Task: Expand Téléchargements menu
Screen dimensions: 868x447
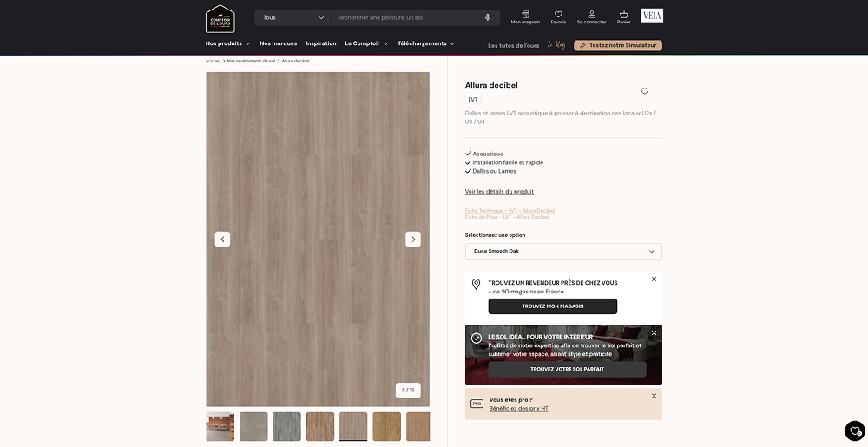Action: 426,43
